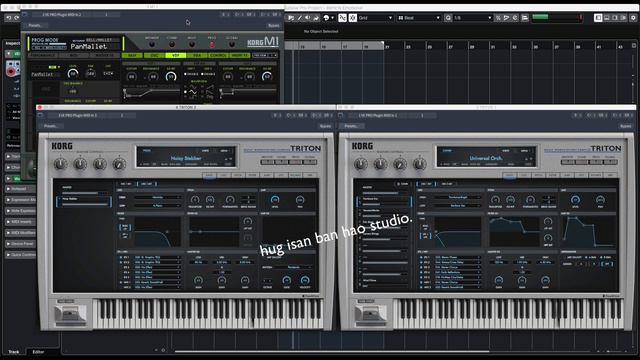Switch to the CONTROL tab on Korg M1

click(218, 55)
